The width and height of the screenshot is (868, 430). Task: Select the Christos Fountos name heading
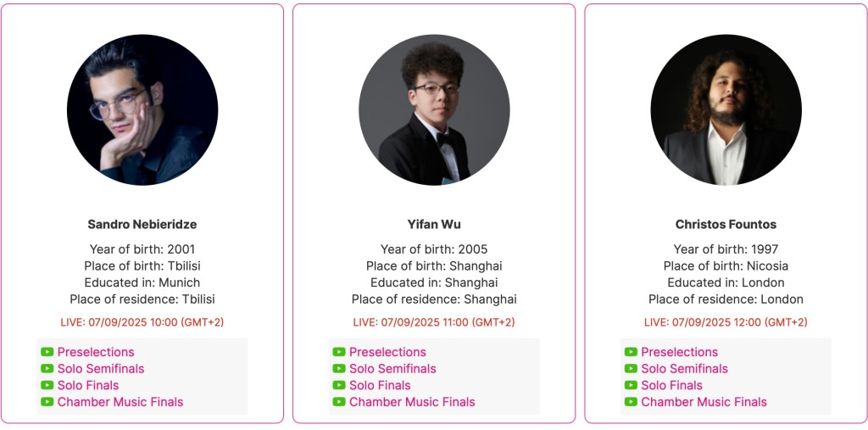pos(726,225)
